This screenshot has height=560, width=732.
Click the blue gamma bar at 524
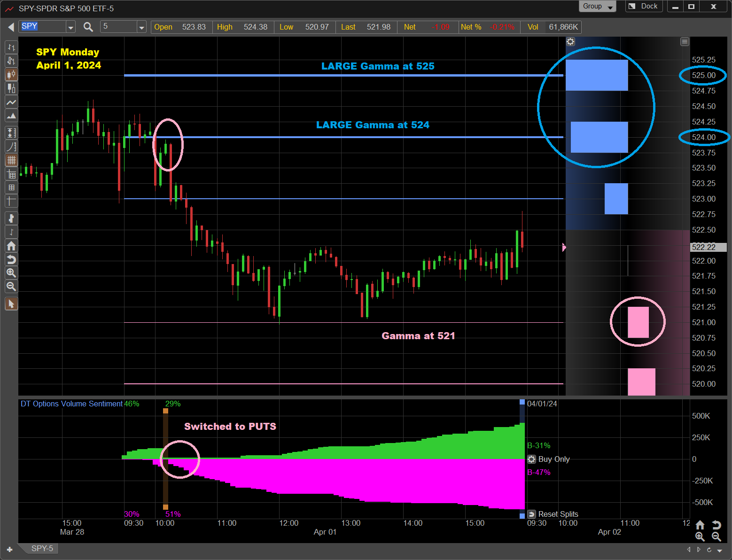(599, 137)
